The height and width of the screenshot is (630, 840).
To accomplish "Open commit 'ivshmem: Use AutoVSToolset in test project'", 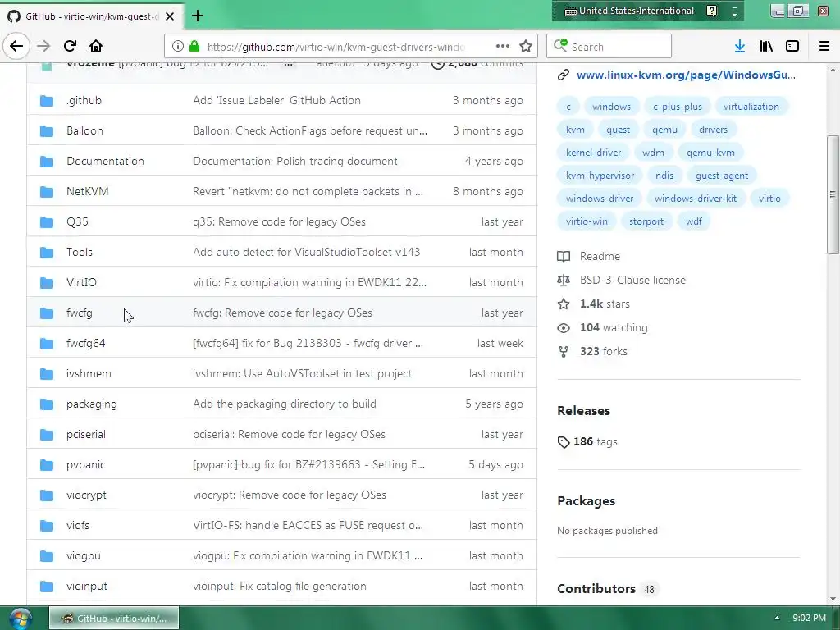I will pyautogui.click(x=302, y=374).
